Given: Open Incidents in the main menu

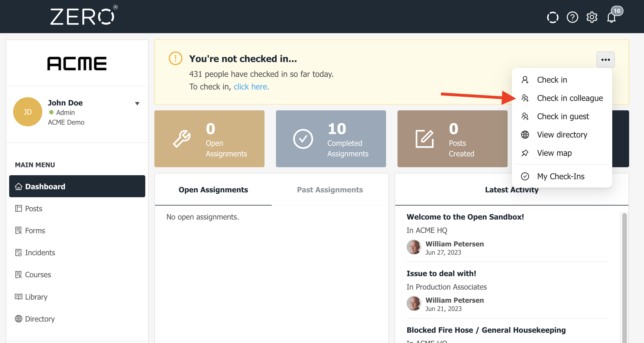Looking at the screenshot, I should tap(40, 253).
